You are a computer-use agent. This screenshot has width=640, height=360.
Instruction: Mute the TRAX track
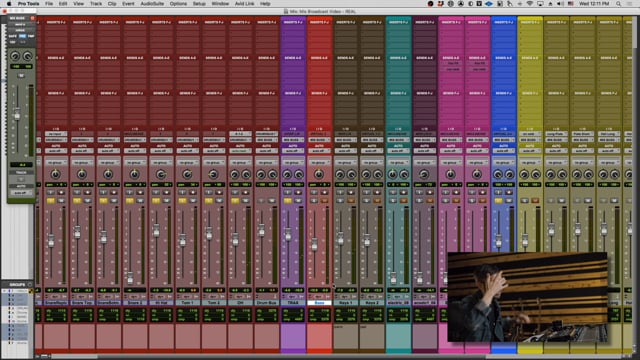pos(298,200)
